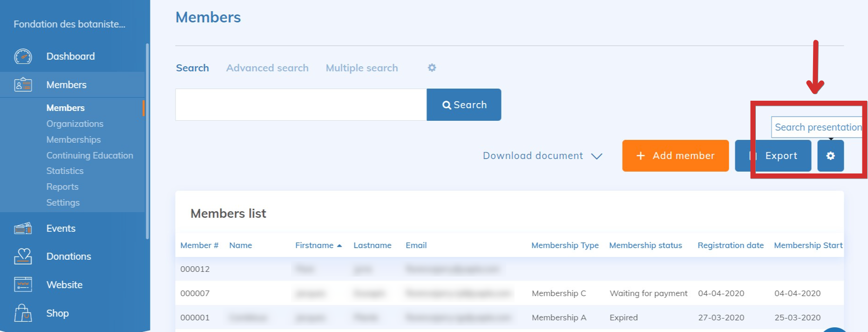Click the Dashboard speedometer icon

pos(23,56)
